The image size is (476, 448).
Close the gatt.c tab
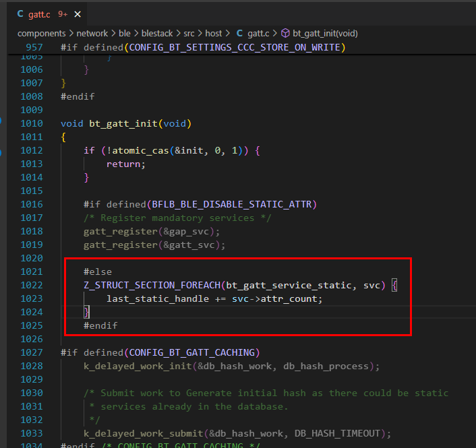pos(78,14)
